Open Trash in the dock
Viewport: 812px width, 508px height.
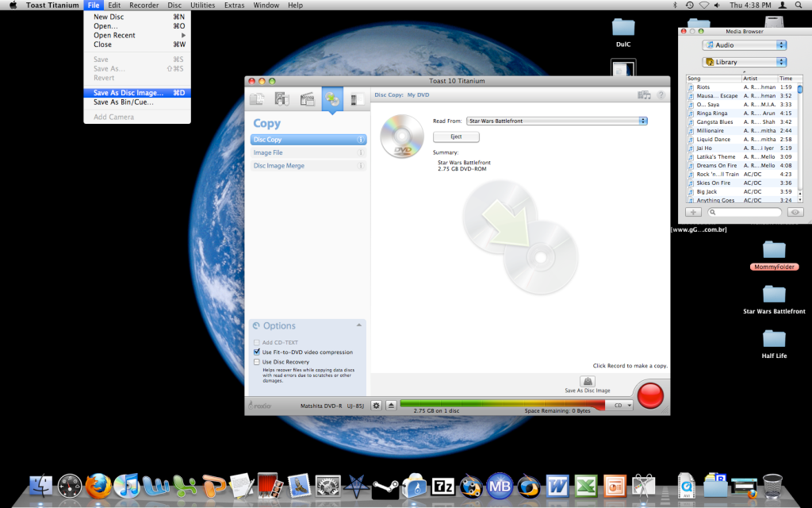772,487
